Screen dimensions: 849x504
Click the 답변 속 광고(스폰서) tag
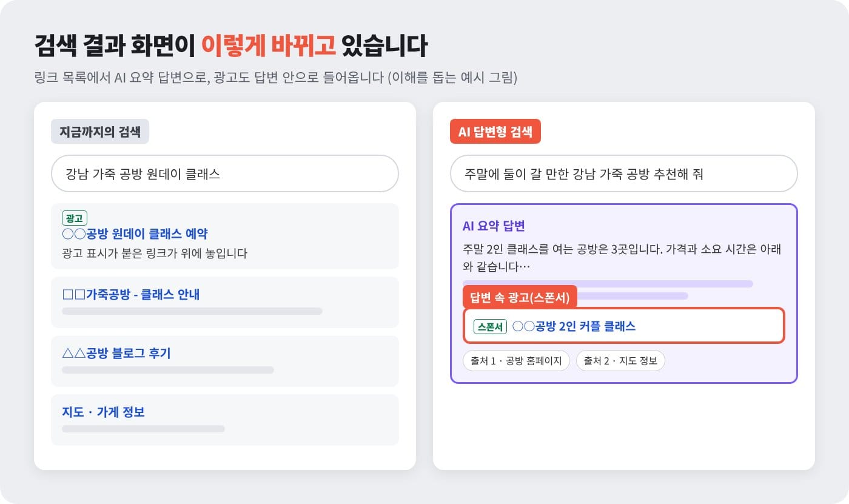point(520,297)
